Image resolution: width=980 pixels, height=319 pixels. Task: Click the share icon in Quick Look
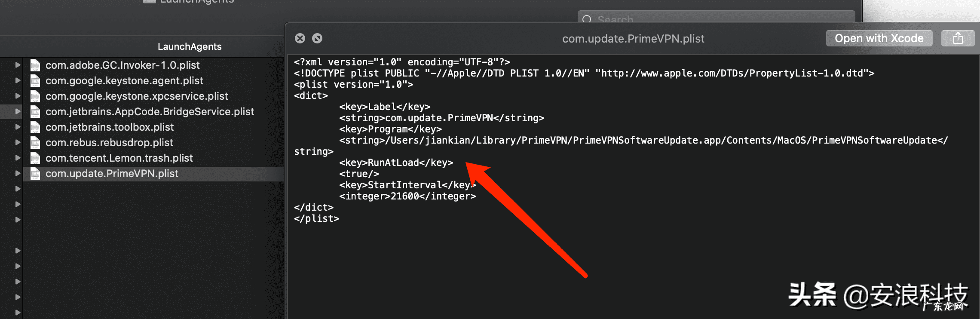pos(958,38)
